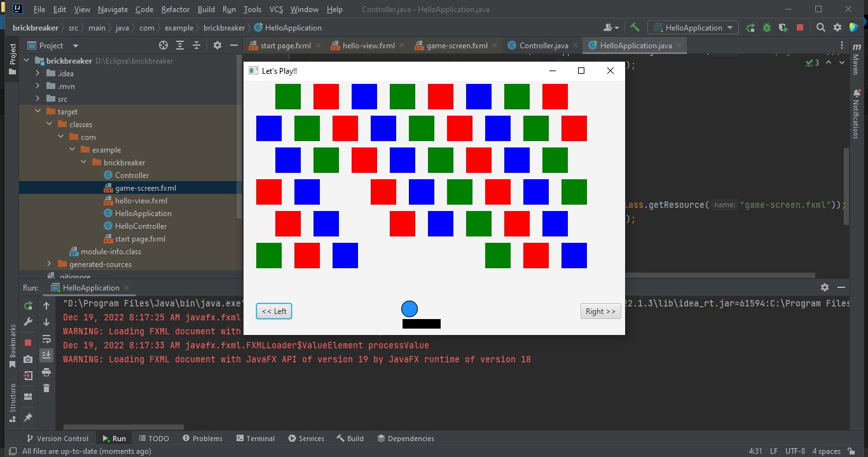Open Search Everywhere with the magnifier icon
This screenshot has width=868, height=457.
click(820, 27)
